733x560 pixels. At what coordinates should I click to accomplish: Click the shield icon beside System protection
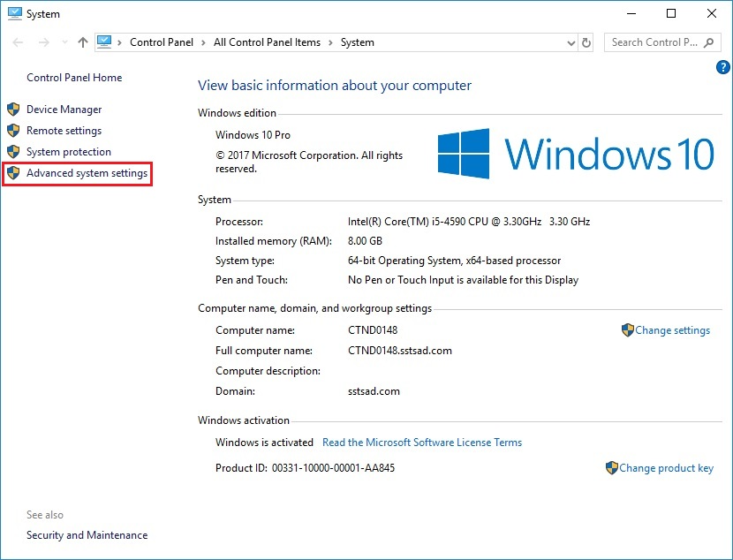point(13,151)
